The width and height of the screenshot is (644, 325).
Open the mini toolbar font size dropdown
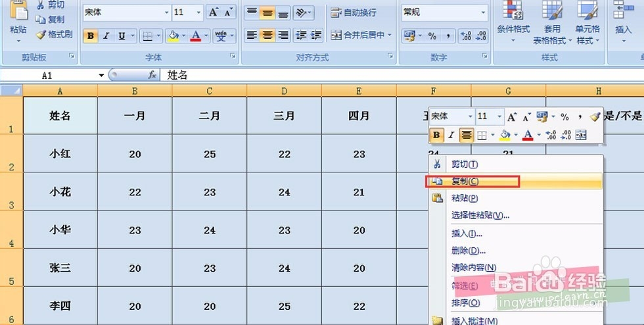[499, 117]
